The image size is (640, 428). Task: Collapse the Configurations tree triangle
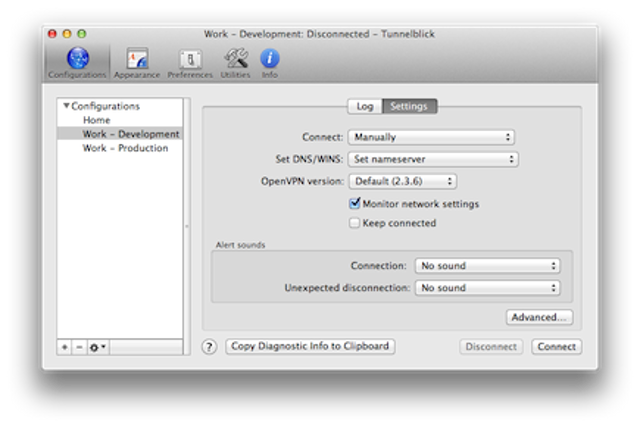pos(66,106)
